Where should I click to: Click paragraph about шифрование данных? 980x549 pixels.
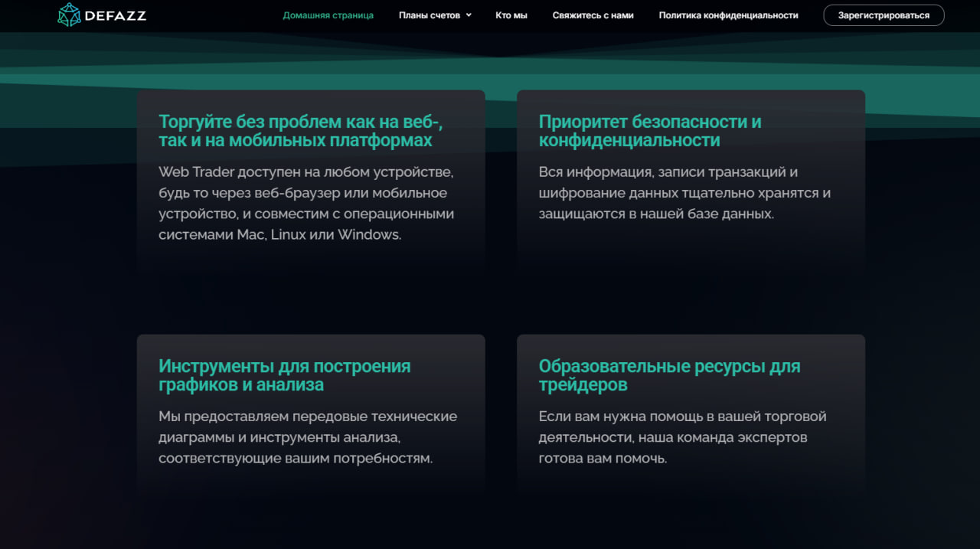pyautogui.click(x=684, y=193)
